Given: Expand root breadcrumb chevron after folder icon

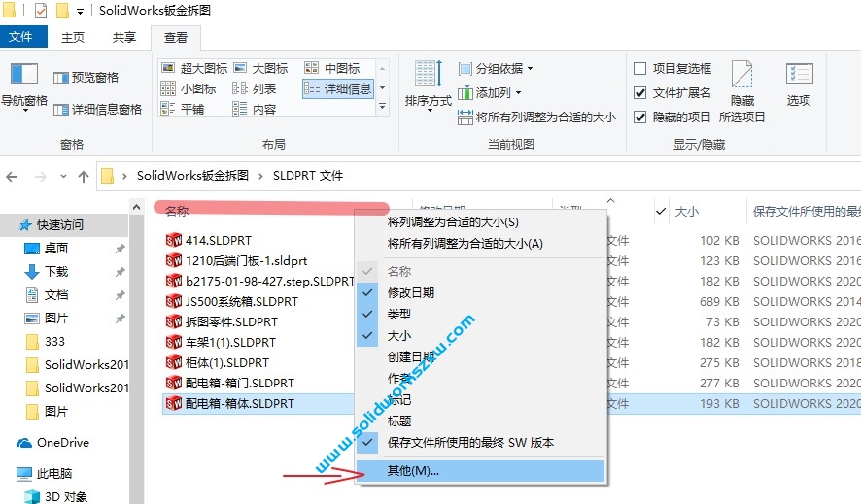Looking at the screenshot, I should coord(124,176).
